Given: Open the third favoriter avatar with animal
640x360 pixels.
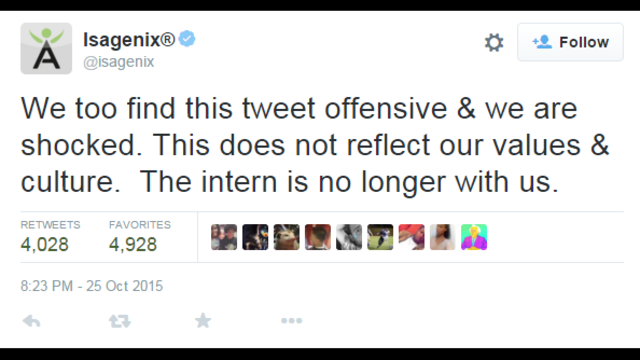Looking at the screenshot, I should pyautogui.click(x=287, y=237).
